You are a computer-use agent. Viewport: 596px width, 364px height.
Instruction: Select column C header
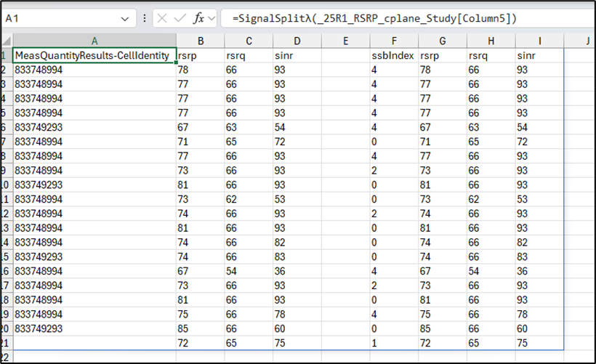coord(249,41)
